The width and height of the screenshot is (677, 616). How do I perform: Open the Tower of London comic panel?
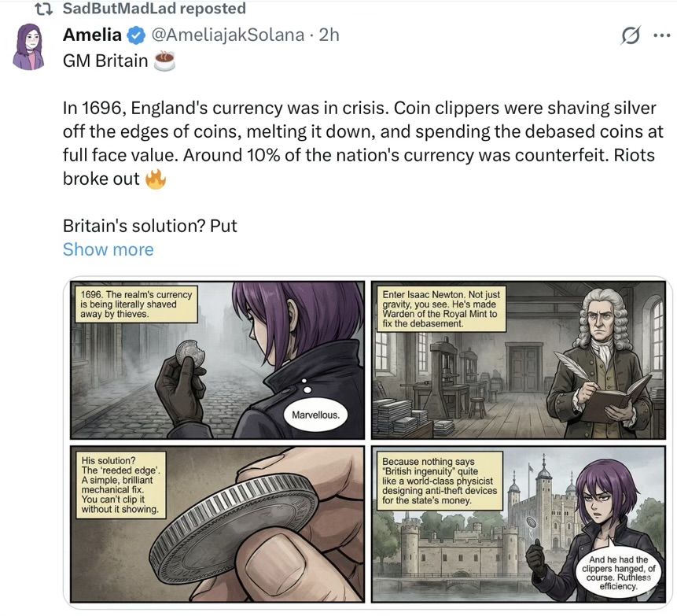pos(518,525)
